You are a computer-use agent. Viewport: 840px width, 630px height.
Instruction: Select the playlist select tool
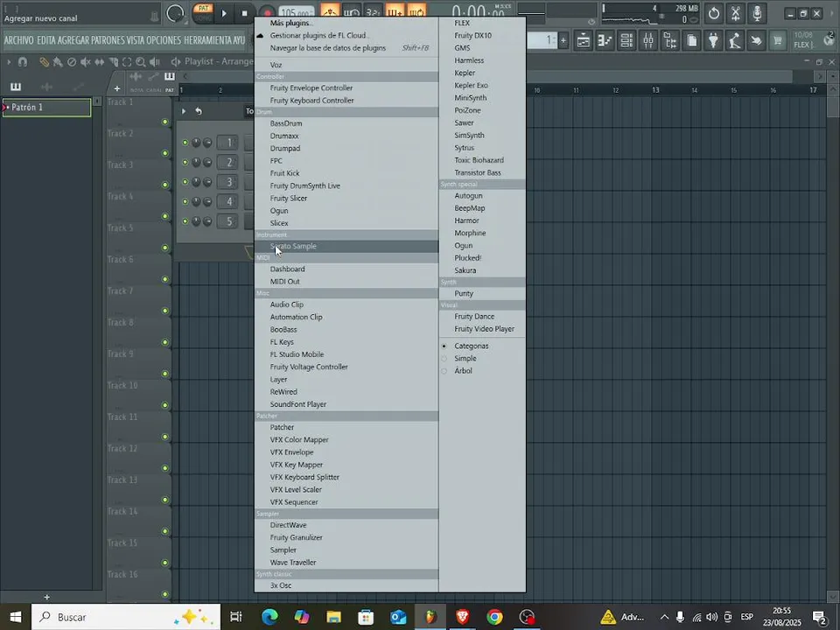tap(127, 62)
